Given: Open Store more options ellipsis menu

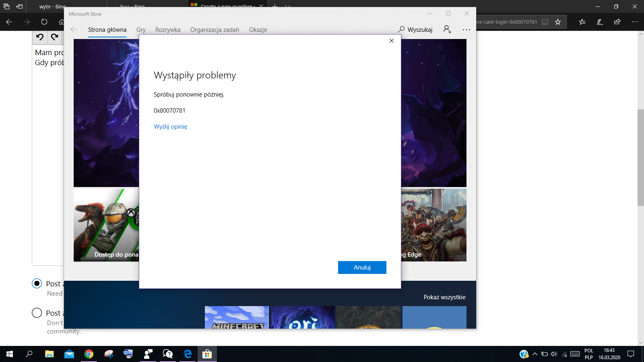Looking at the screenshot, I should pos(466,29).
